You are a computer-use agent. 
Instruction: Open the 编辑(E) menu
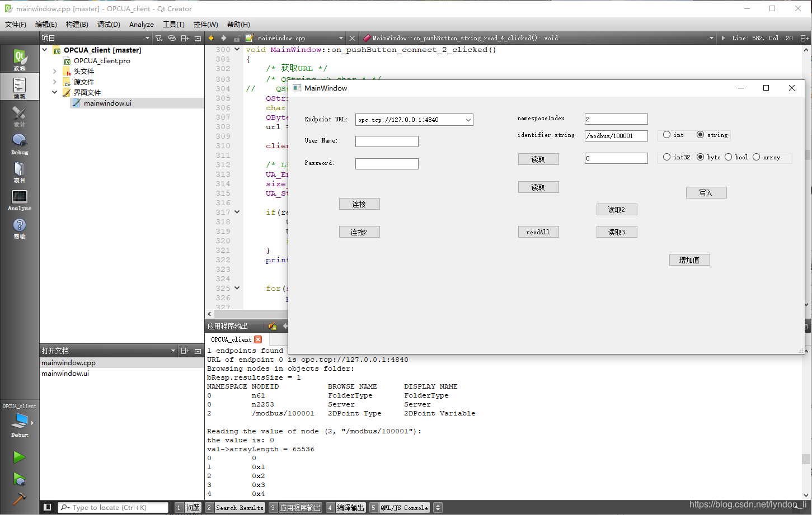(x=46, y=24)
